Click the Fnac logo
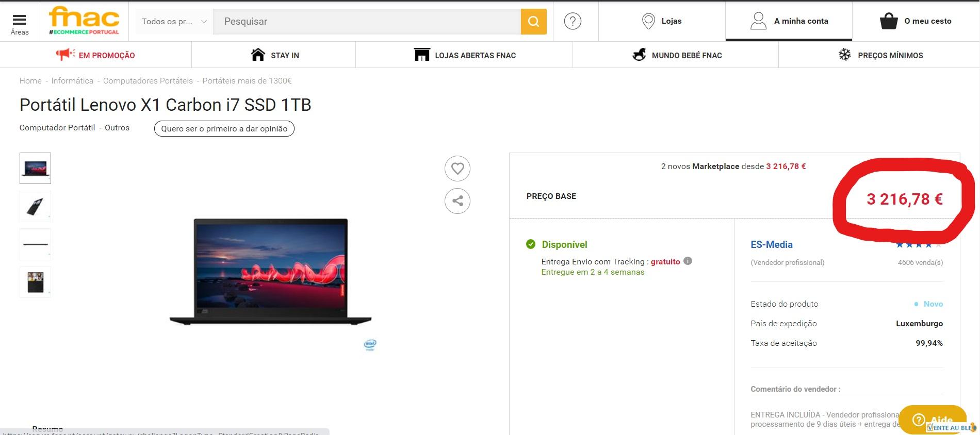Image resolution: width=980 pixels, height=435 pixels. point(84,21)
